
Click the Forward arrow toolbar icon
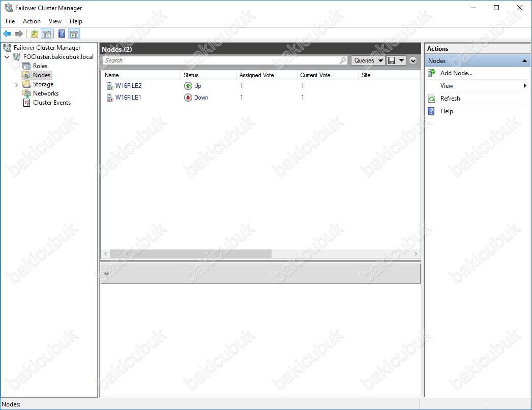[19, 34]
